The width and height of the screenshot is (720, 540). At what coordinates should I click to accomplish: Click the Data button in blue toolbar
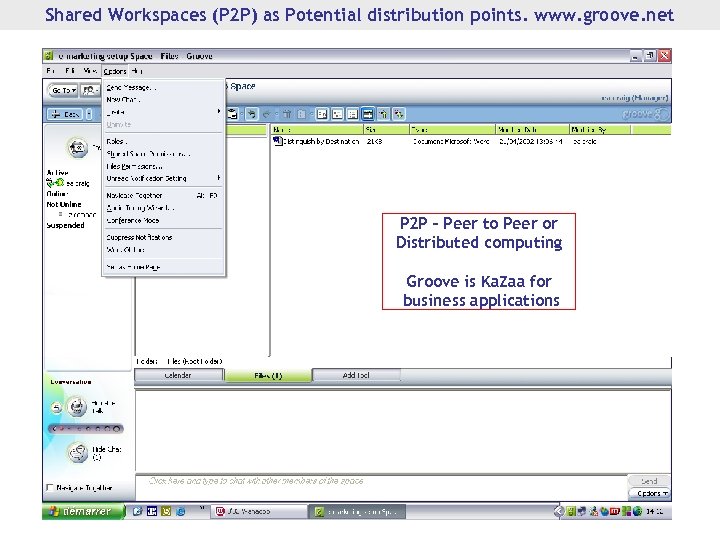click(x=66, y=114)
